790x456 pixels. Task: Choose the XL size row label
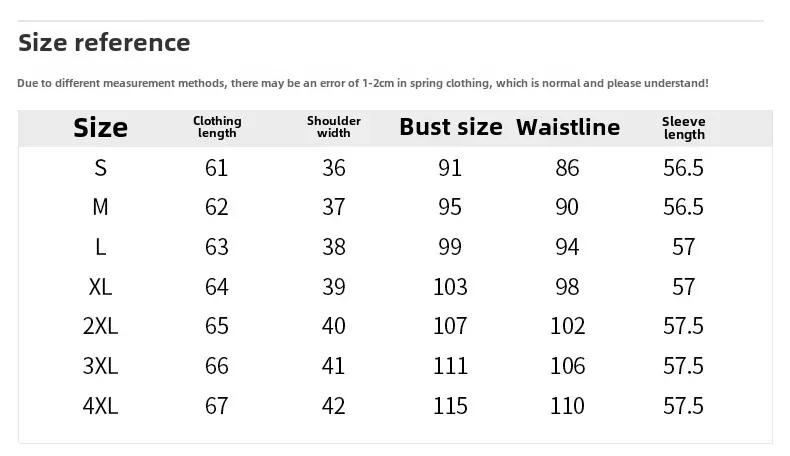[x=100, y=287]
